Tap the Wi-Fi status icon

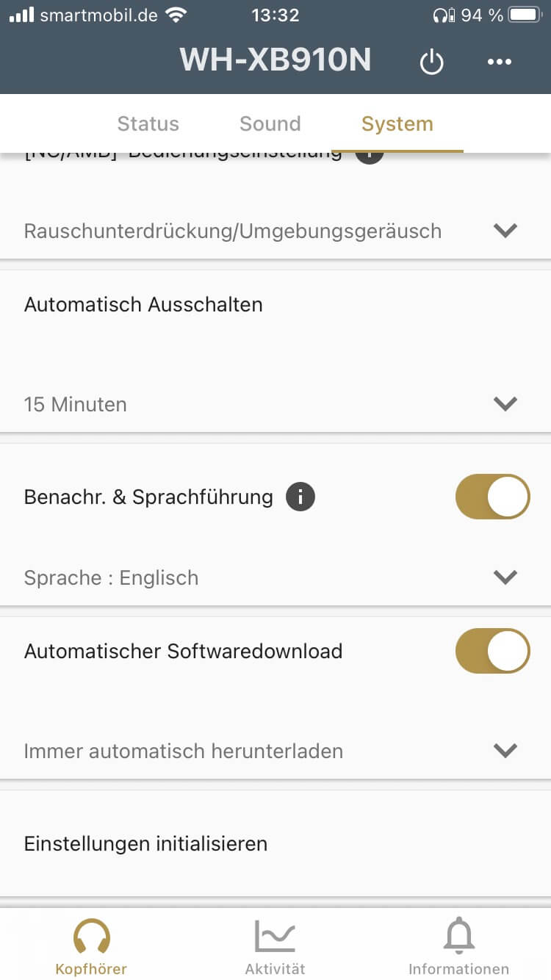tap(176, 15)
